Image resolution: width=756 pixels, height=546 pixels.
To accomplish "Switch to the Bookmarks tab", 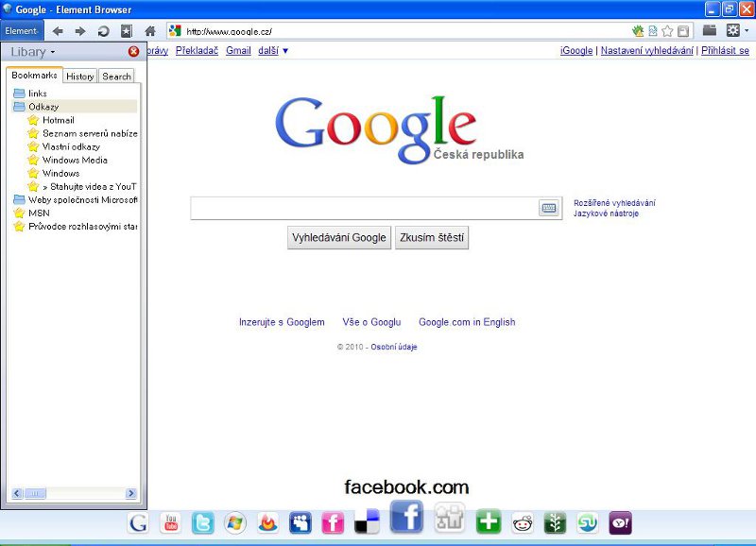I will point(34,76).
